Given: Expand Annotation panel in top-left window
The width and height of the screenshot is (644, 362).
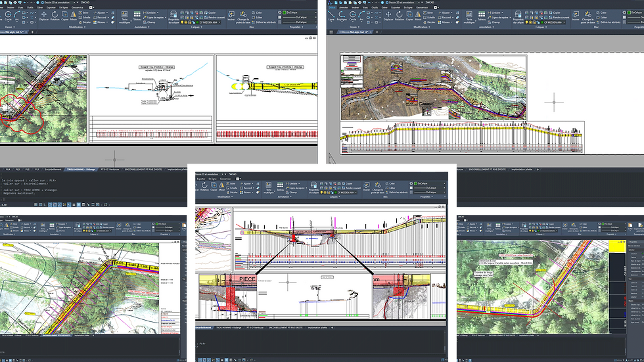Looking at the screenshot, I should (141, 27).
